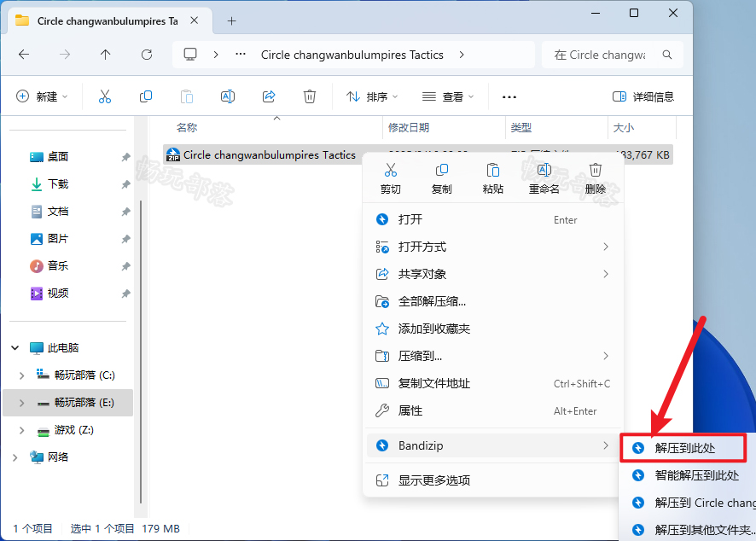The width and height of the screenshot is (756, 541).
Task: Open 属性 from the context menu
Action: coord(493,410)
